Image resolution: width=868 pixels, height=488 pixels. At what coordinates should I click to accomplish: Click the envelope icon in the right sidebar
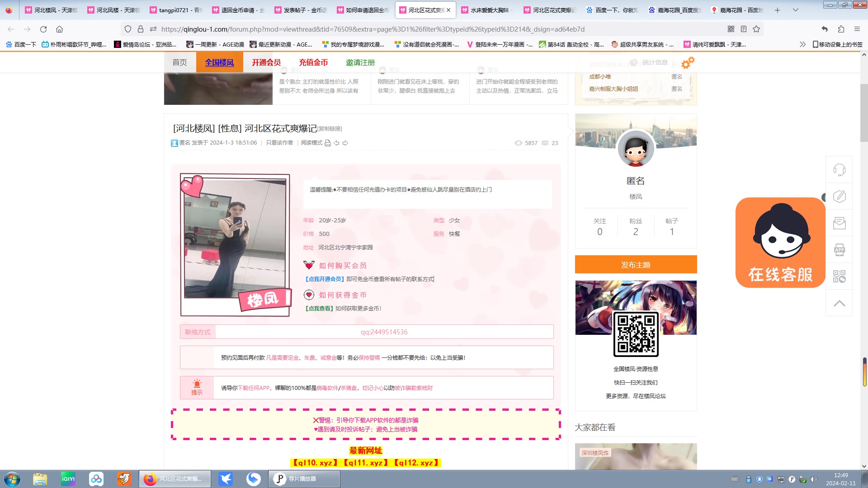click(839, 223)
